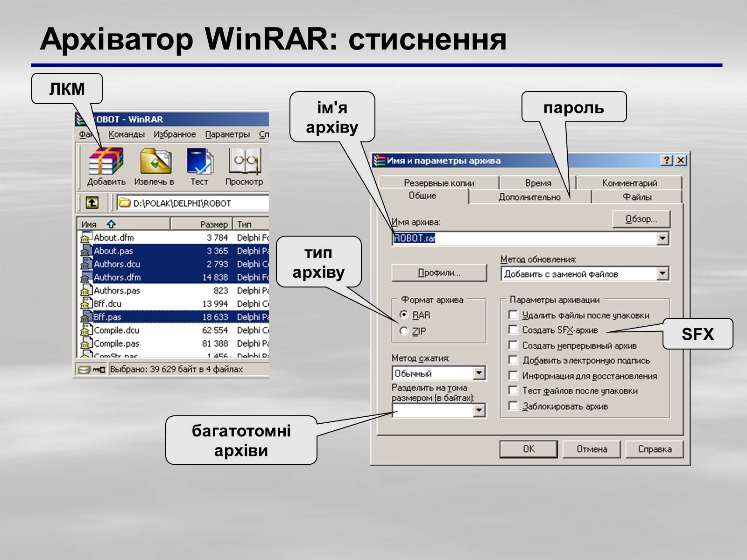This screenshot has height=560, width=747.
Task: Click the D:\POLAK\DELPHI\ROBOT path field
Action: (193, 203)
